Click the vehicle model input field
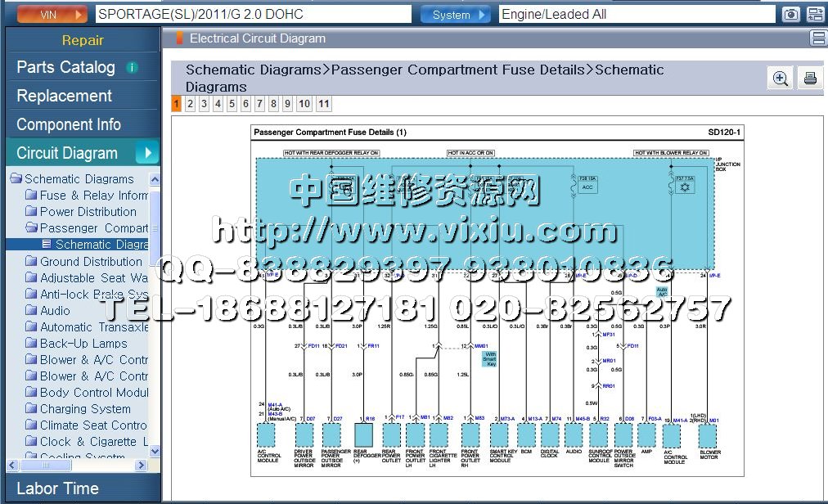828x504 pixels. pyautogui.click(x=254, y=14)
